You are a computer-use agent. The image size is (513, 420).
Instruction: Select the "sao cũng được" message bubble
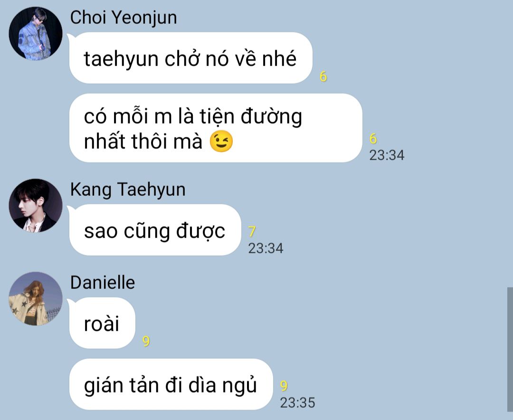155,230
